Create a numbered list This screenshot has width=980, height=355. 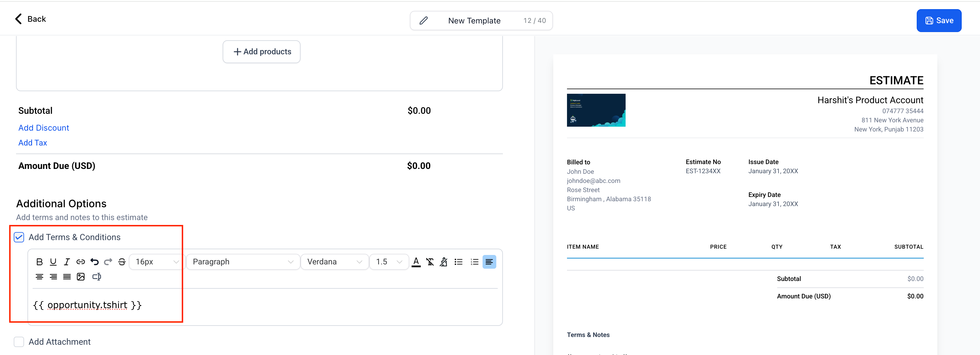pyautogui.click(x=474, y=262)
